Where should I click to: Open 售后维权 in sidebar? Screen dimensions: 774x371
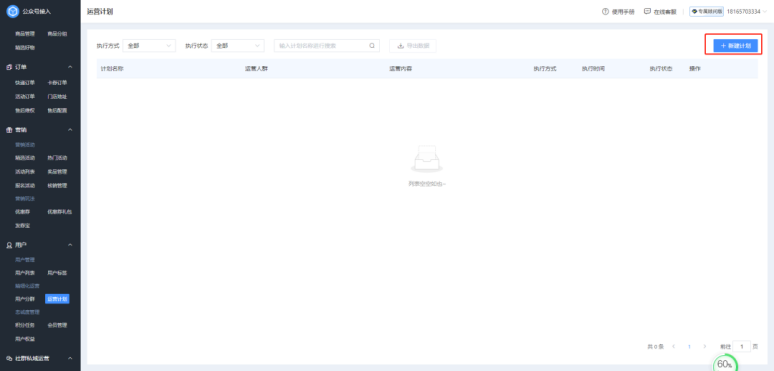25,110
